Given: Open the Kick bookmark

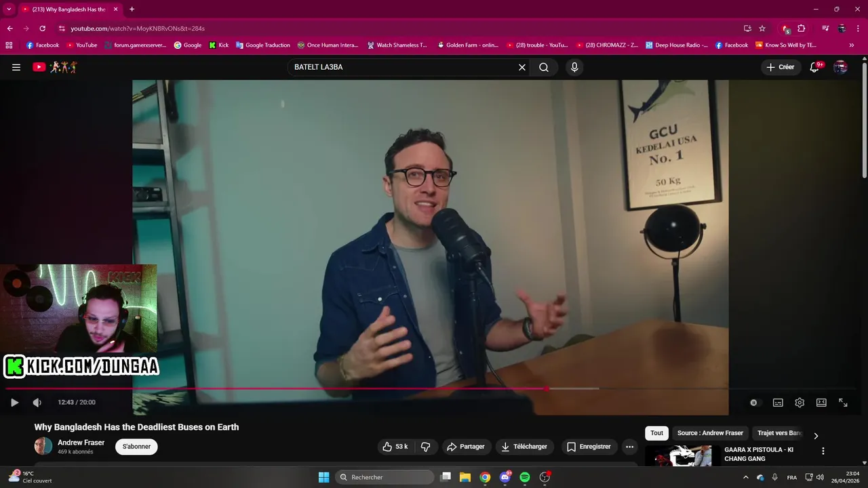Looking at the screenshot, I should pos(218,45).
